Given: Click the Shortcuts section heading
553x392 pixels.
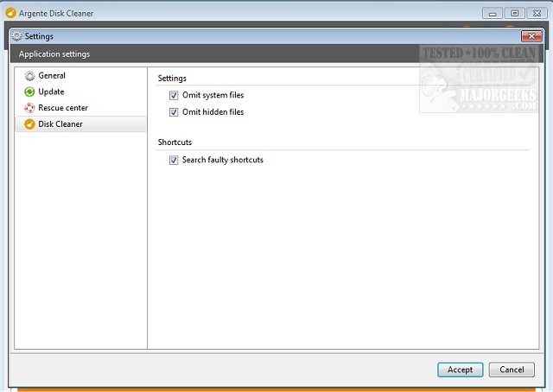Looking at the screenshot, I should pyautogui.click(x=175, y=142).
